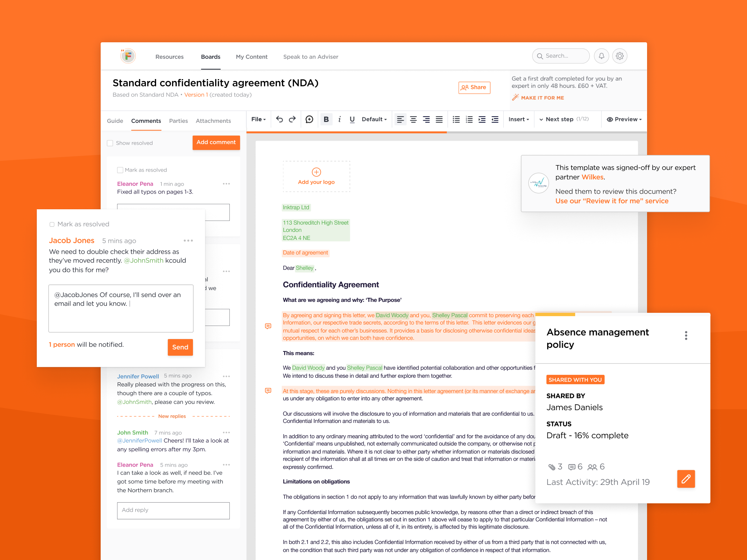Screen dimensions: 747x560
Task: Click the Add reply input field
Action: 173,510
